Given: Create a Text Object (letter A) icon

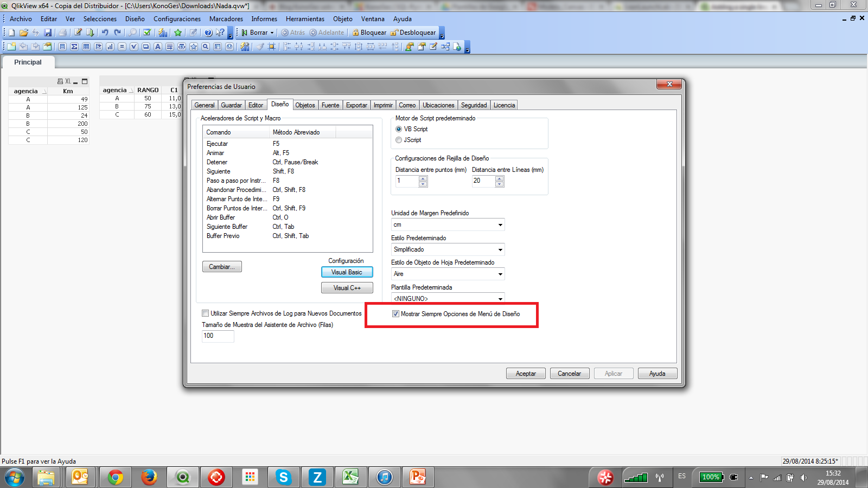Looking at the screenshot, I should [x=158, y=47].
